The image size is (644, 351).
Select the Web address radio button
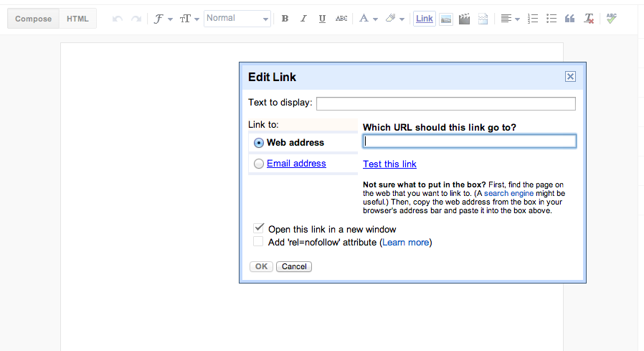pos(259,143)
